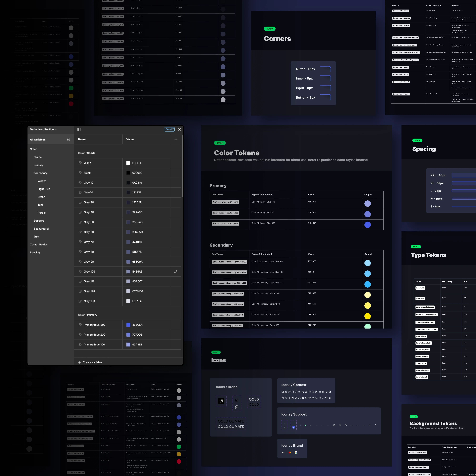The width and height of the screenshot is (476, 476).
Task: Click the color type icon beside Gray 70
Action: point(80,242)
